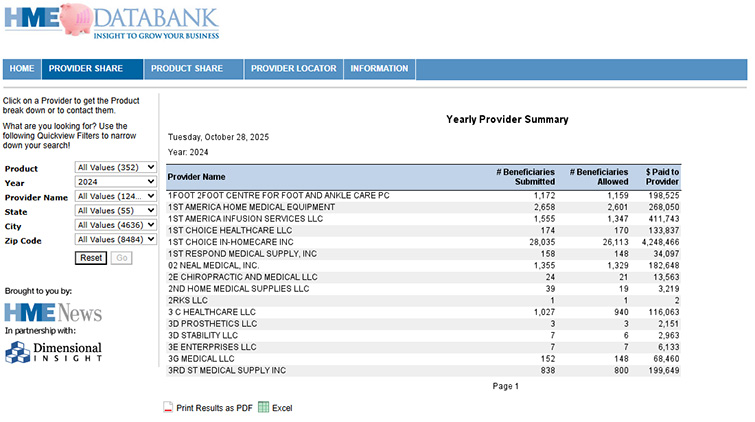Click # Beneficiaries Allowed column header

(x=599, y=177)
